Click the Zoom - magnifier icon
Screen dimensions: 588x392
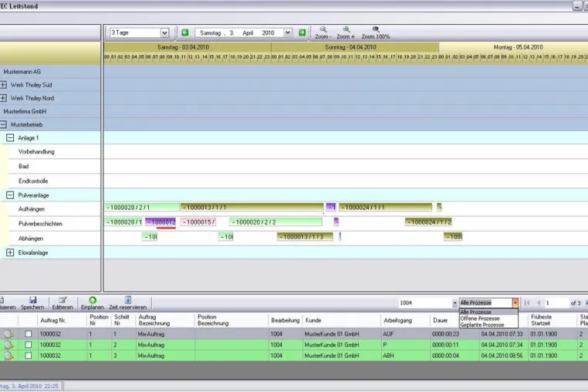pyautogui.click(x=323, y=29)
